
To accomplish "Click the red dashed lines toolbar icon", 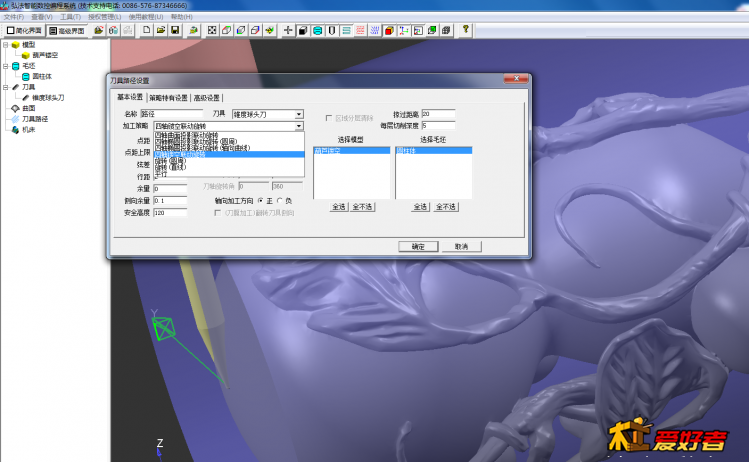I will [x=360, y=30].
